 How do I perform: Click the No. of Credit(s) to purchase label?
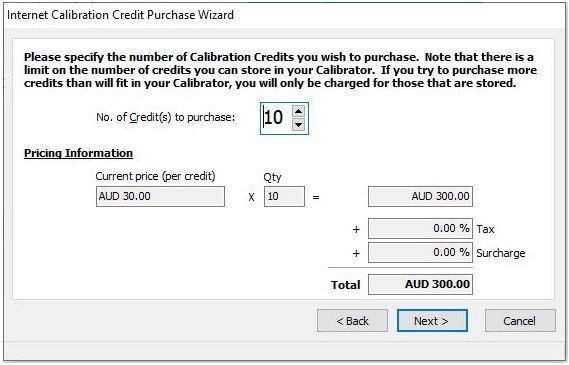coord(165,118)
